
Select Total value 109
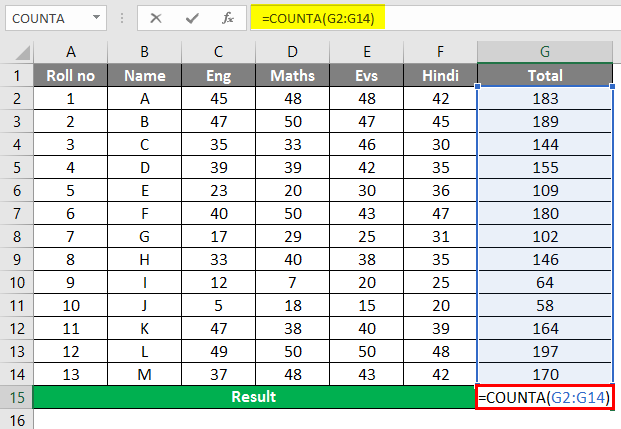pyautogui.click(x=545, y=190)
